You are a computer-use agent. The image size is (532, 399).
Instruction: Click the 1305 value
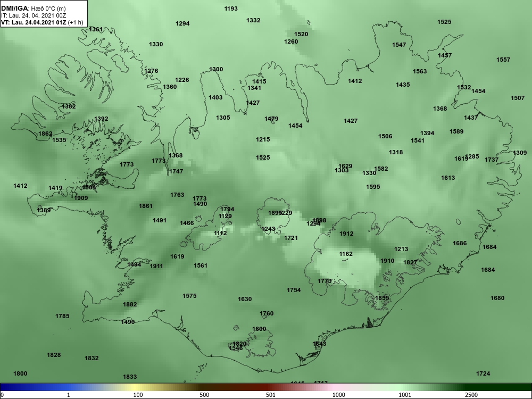[223, 118]
